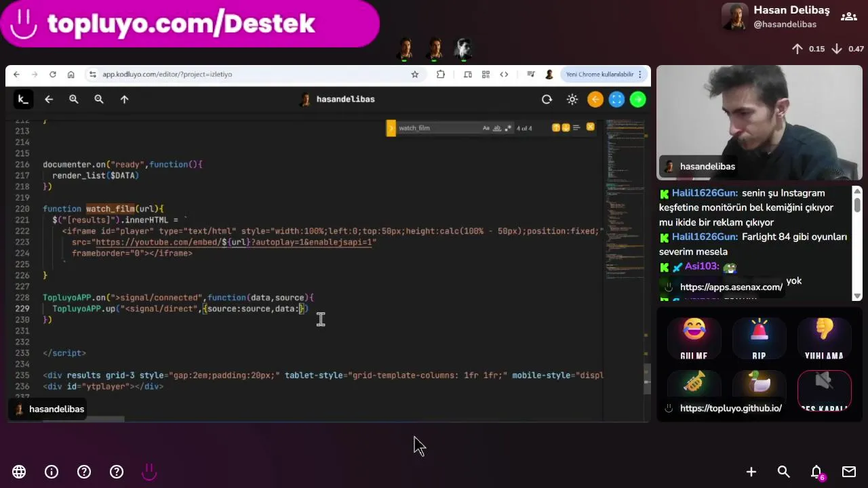Send the YUHLAMA thumbs-down reaction

[x=824, y=338]
